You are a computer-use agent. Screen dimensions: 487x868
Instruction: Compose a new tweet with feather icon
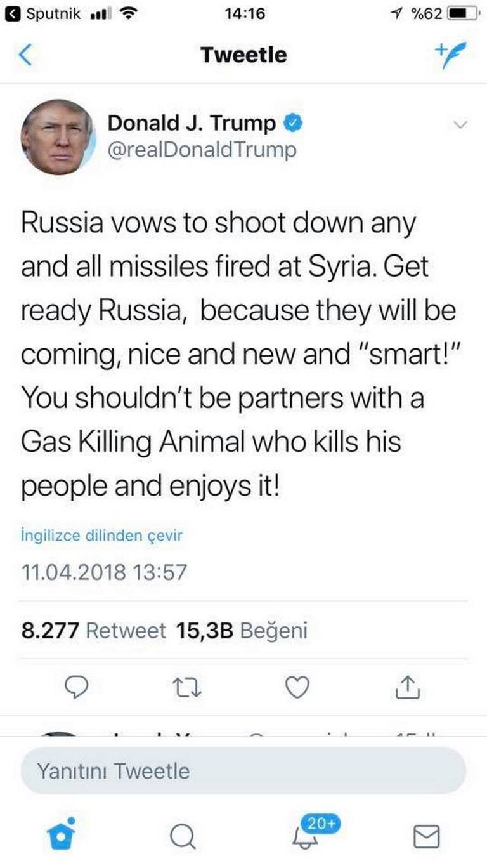click(x=450, y=55)
